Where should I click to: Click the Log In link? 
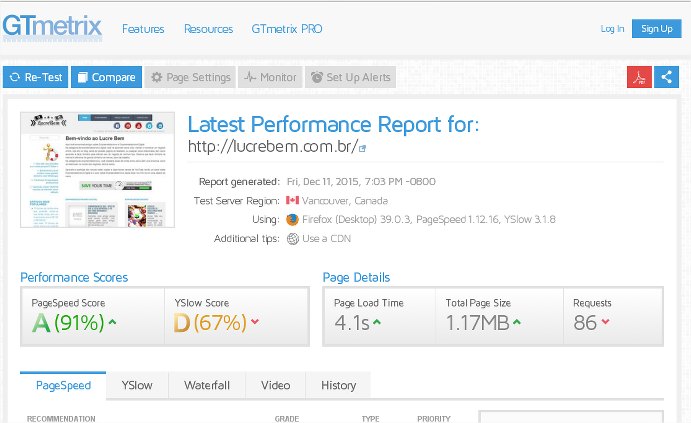[x=612, y=29]
